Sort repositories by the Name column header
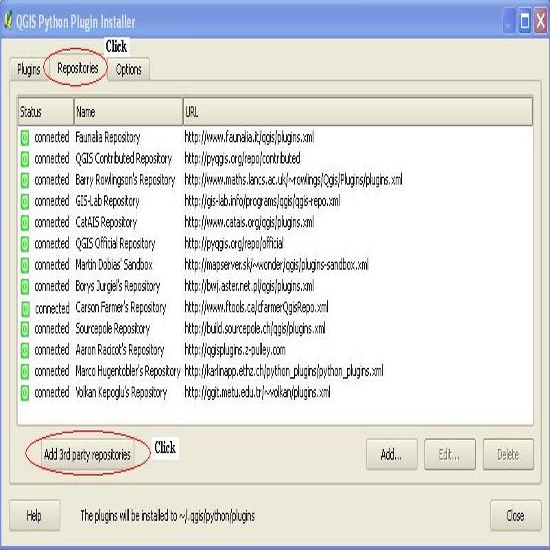The width and height of the screenshot is (550, 550). 128,112
